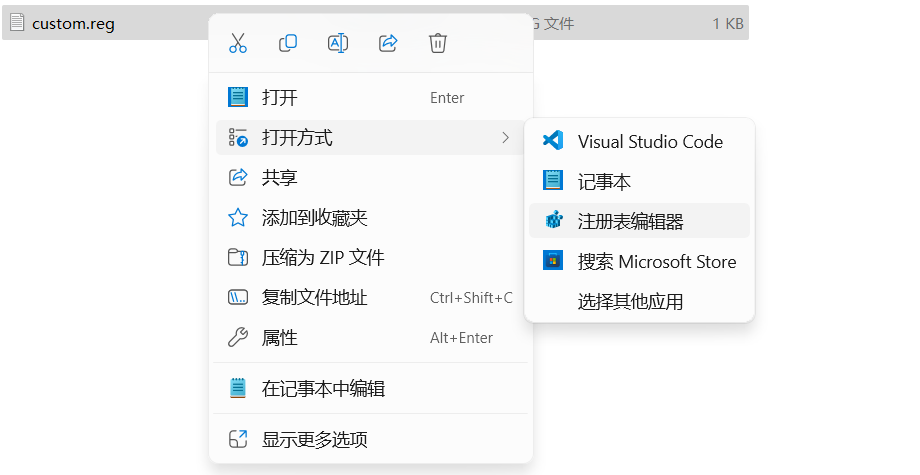
Task: Select 共享 menu entry
Action: [x=280, y=177]
